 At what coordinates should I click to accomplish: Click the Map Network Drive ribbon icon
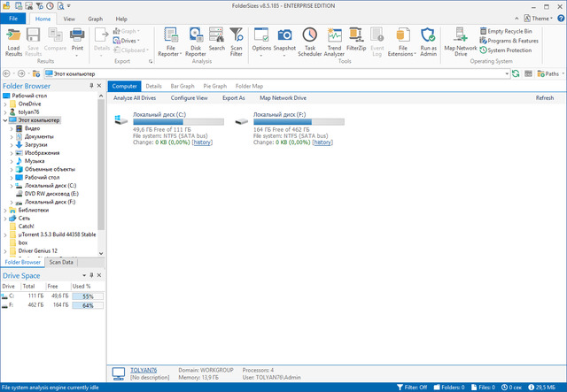[x=461, y=36]
